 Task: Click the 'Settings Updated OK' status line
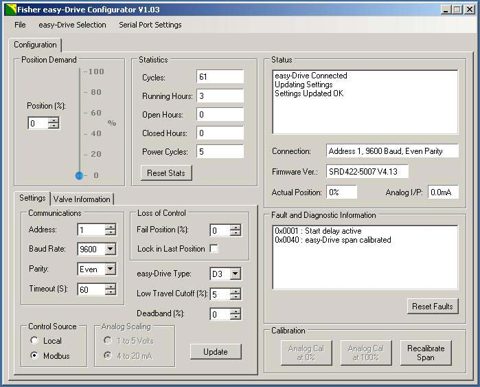tap(309, 94)
